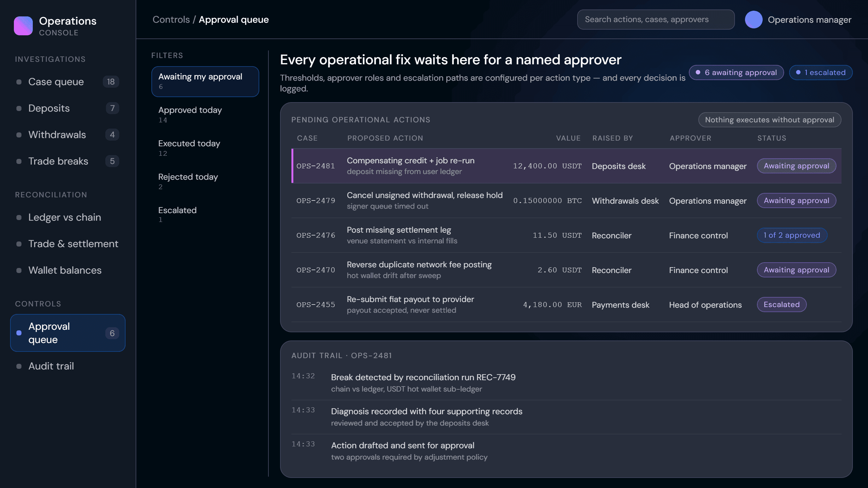Click Controls in the breadcrumb

coord(171,20)
